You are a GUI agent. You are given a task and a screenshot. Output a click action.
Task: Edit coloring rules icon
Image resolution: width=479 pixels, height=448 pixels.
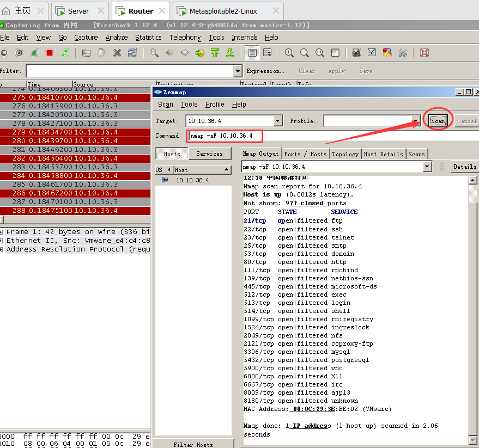[387, 53]
